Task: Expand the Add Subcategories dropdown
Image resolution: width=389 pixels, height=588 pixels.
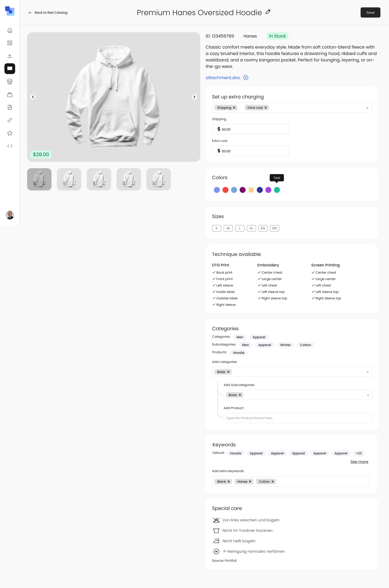Action: (x=368, y=395)
